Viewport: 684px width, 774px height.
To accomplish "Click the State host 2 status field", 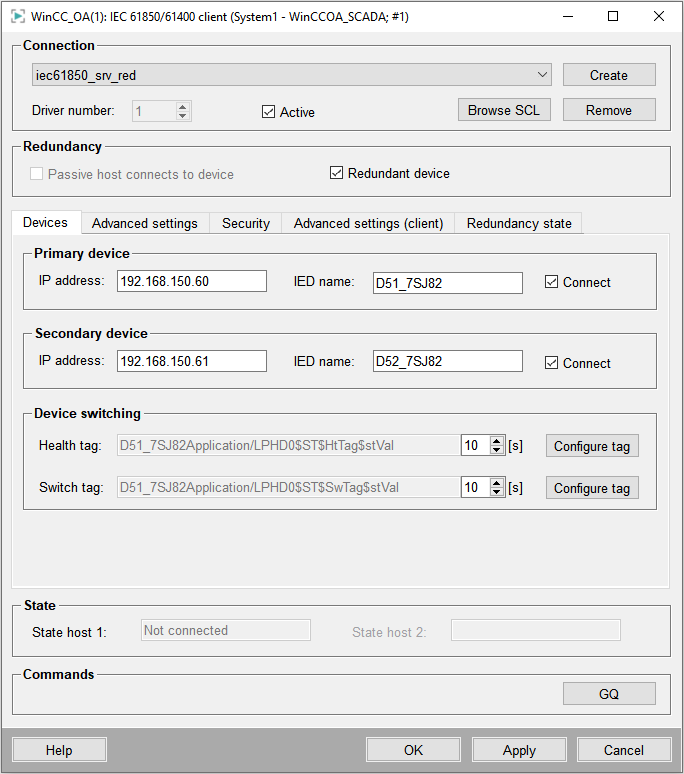I will (x=535, y=630).
